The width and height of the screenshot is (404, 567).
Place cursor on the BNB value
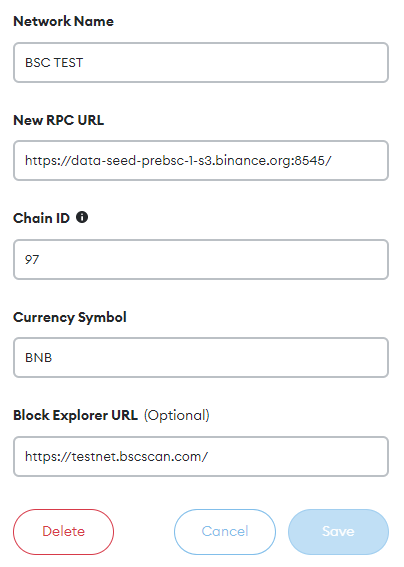(39, 358)
